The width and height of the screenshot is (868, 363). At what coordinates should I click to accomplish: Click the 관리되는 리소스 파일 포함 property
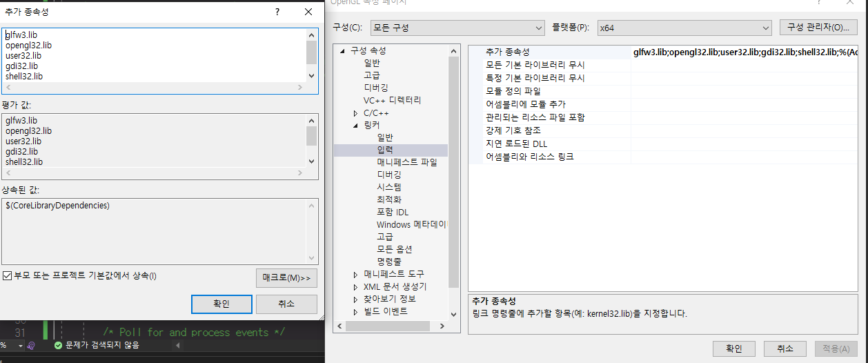click(x=664, y=117)
